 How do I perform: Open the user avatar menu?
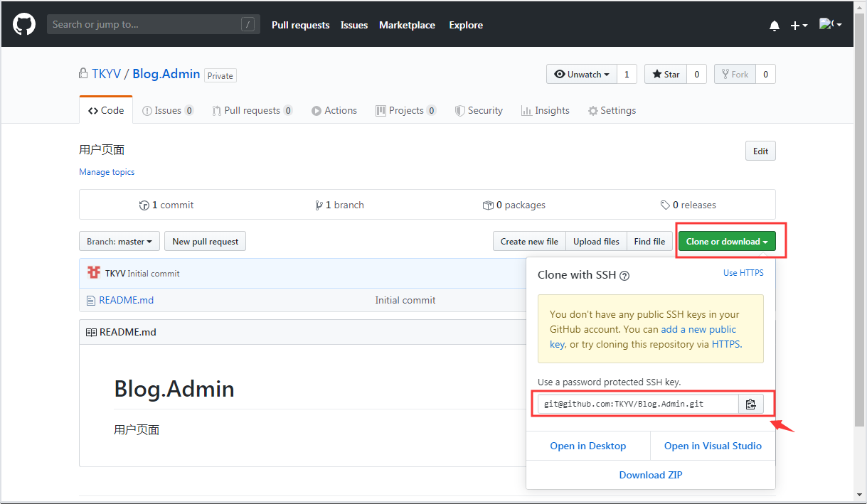click(x=831, y=24)
